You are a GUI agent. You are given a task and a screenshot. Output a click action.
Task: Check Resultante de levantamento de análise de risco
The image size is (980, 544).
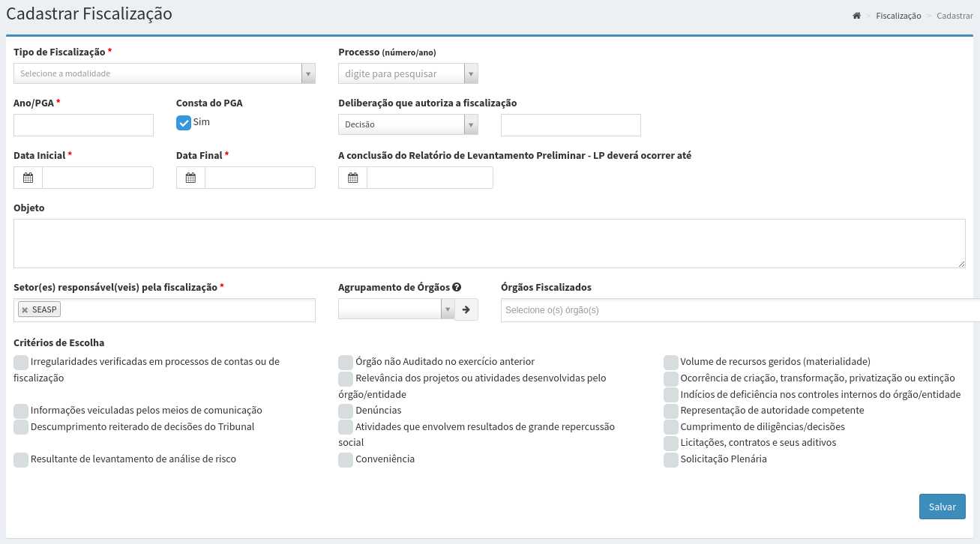21,459
